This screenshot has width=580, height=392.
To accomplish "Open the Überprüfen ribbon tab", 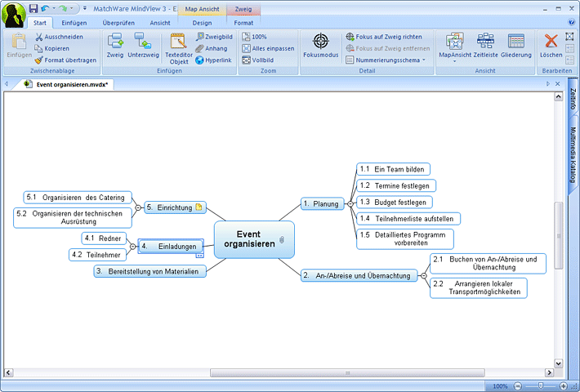I will 118,23.
